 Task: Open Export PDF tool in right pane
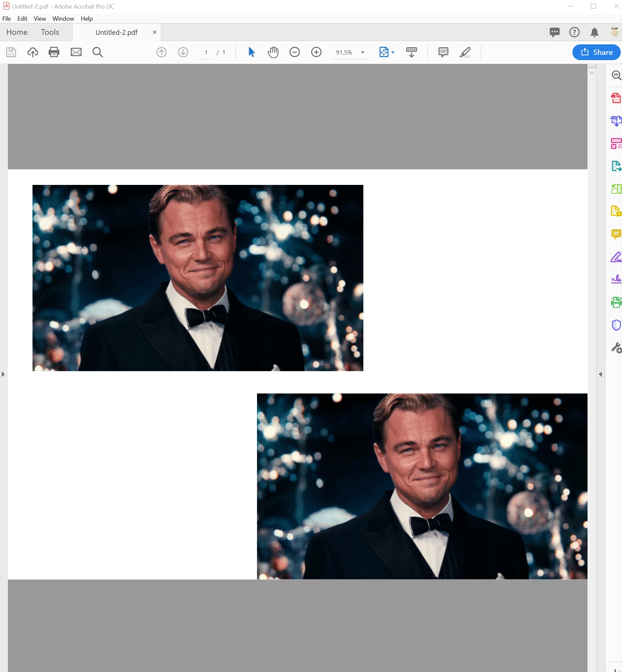tap(616, 166)
